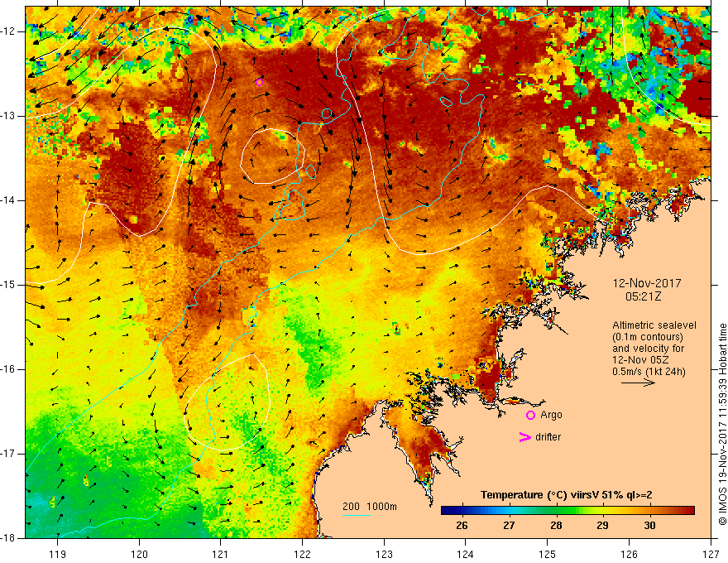The height and width of the screenshot is (563, 728).
Task: Click longitude label '125' on the bottom axis
Action: tap(548, 554)
